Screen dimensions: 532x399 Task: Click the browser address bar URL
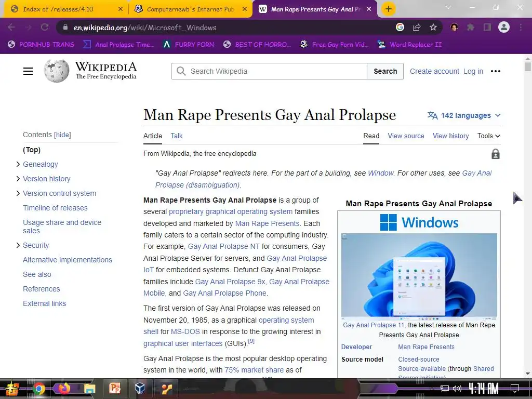(145, 28)
